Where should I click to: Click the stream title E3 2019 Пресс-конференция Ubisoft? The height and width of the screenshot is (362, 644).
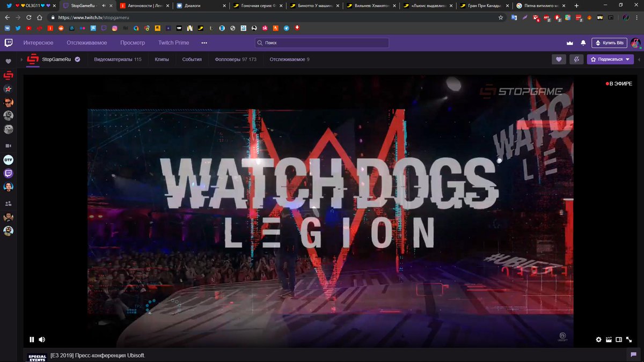98,356
